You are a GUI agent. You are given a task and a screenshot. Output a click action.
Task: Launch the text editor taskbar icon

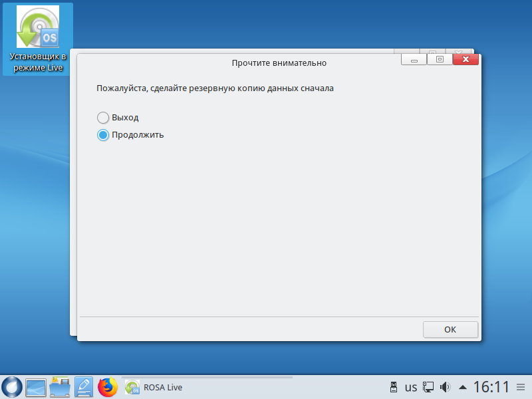[x=84, y=387]
